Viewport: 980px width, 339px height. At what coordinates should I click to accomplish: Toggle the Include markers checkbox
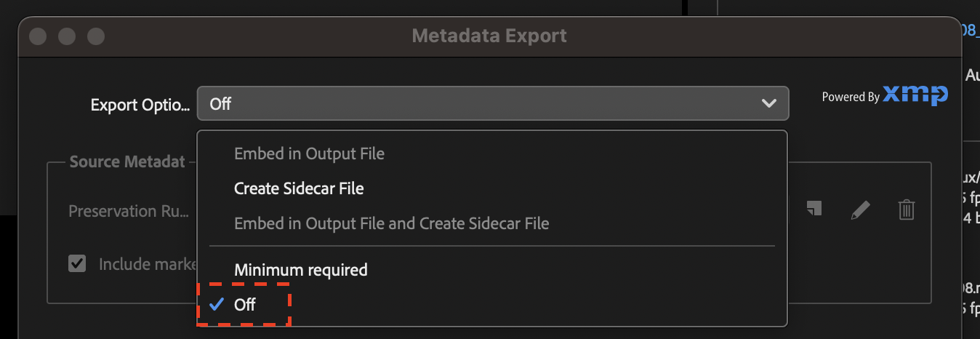tap(77, 263)
